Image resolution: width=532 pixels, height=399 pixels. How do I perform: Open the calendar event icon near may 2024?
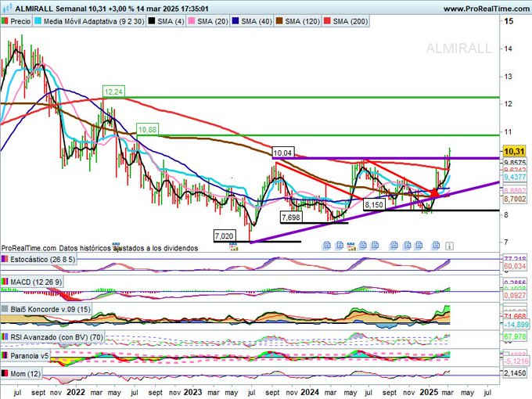pos(351,246)
